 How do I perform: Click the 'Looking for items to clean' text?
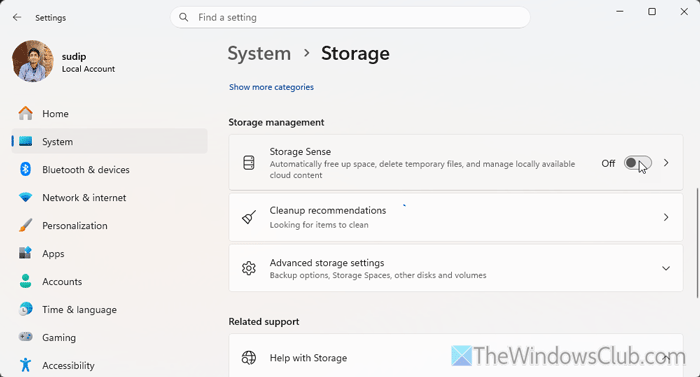pos(319,225)
